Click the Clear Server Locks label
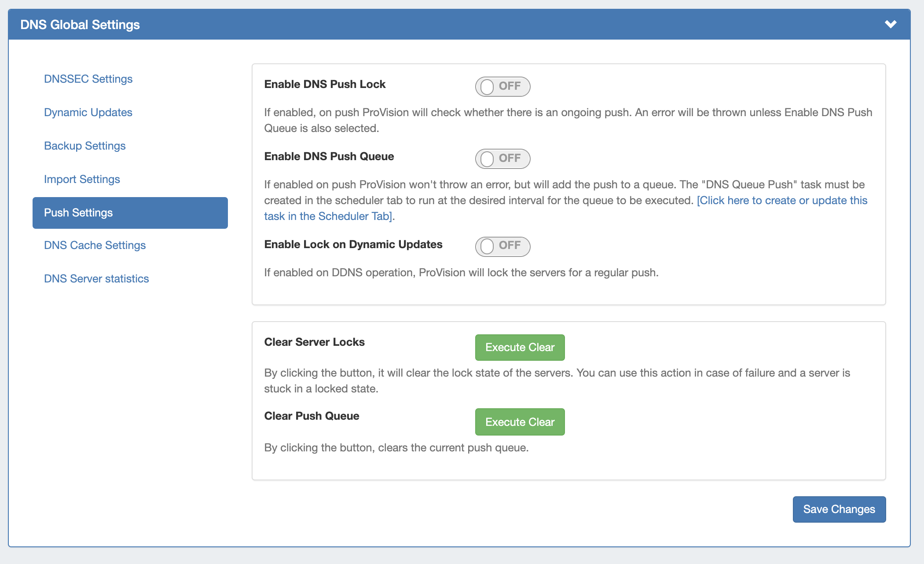 [314, 342]
